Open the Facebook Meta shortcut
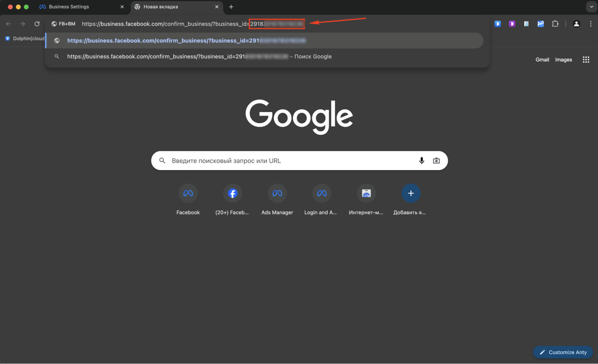This screenshot has width=598, height=364. (x=188, y=199)
